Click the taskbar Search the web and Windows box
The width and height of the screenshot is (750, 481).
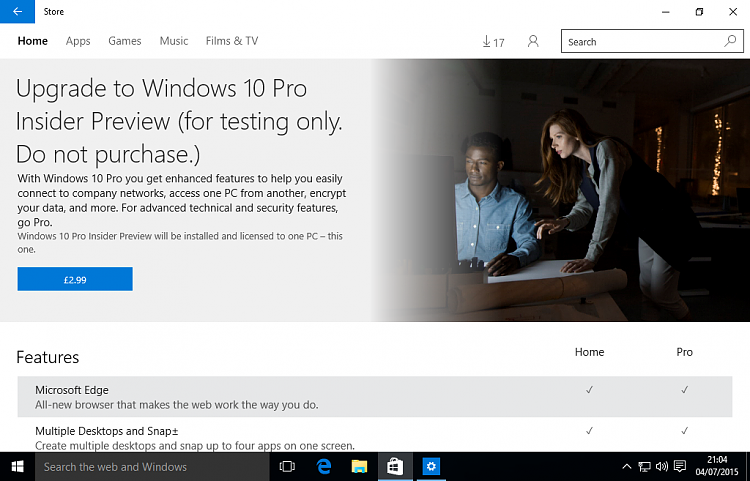[x=150, y=466]
